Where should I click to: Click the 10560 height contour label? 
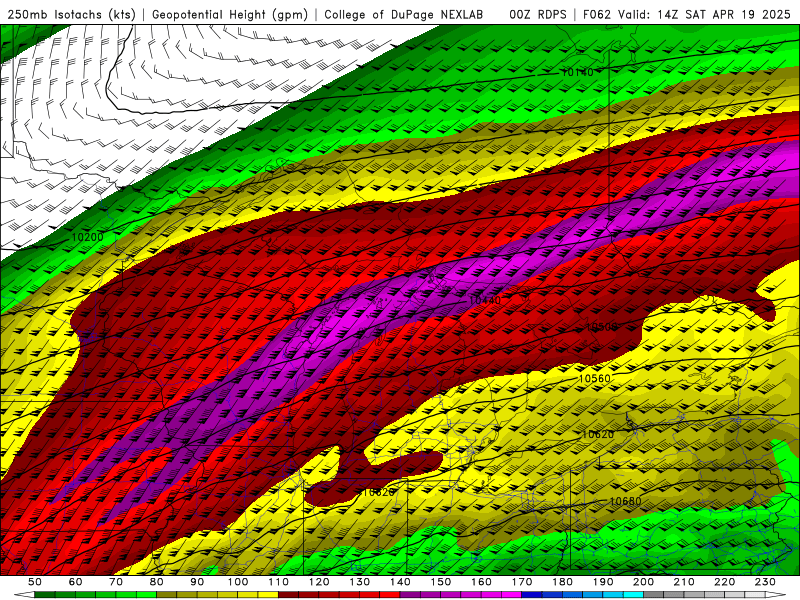pyautogui.click(x=595, y=379)
